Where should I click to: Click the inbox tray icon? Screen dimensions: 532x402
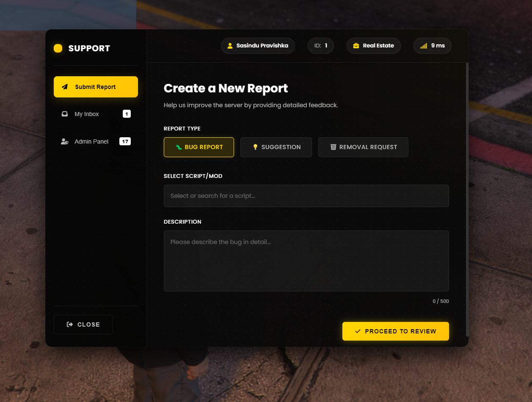coord(65,114)
